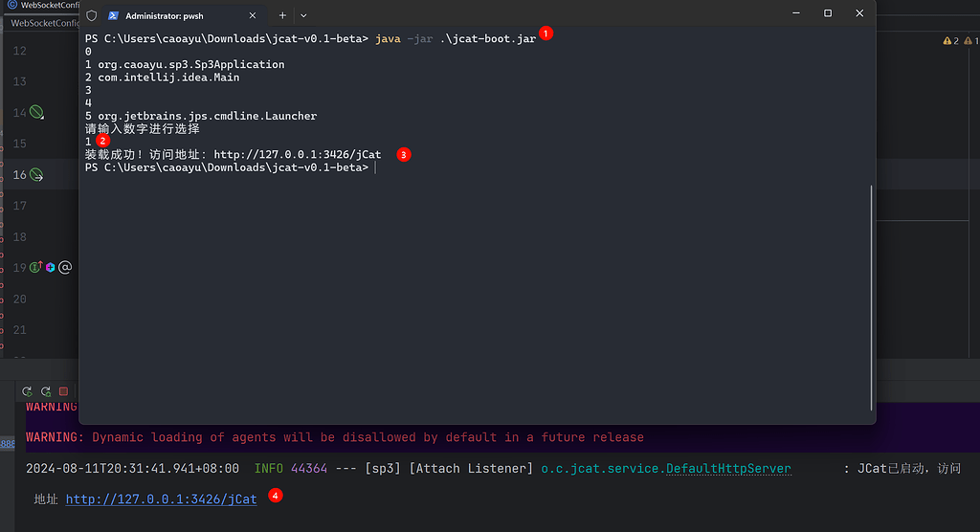Click the terminal vertical scrollbar

click(x=871, y=298)
